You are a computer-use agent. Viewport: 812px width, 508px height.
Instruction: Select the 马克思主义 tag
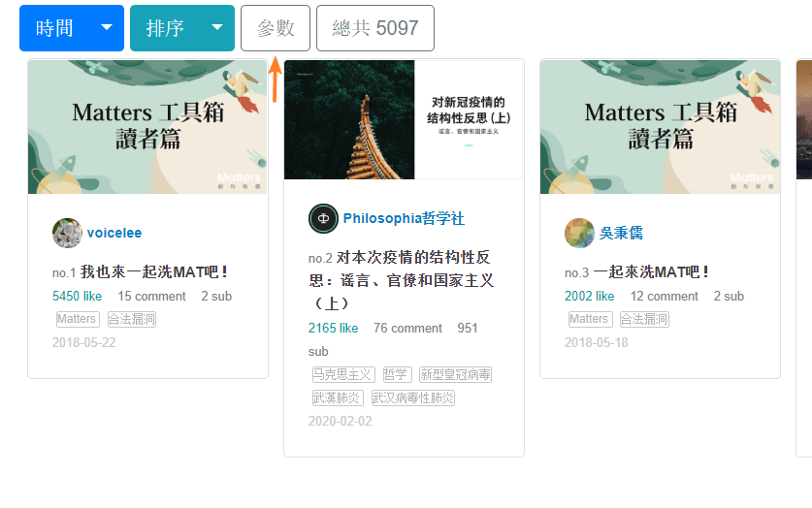[343, 374]
